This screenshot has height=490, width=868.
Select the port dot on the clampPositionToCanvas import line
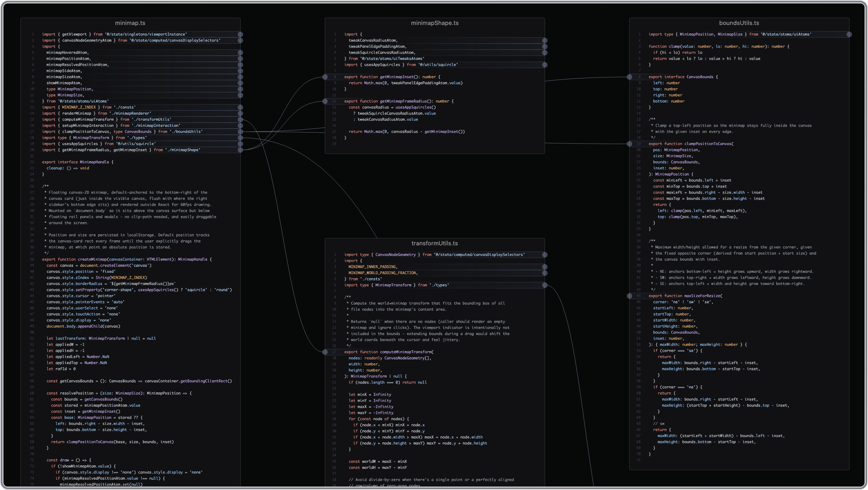click(240, 132)
